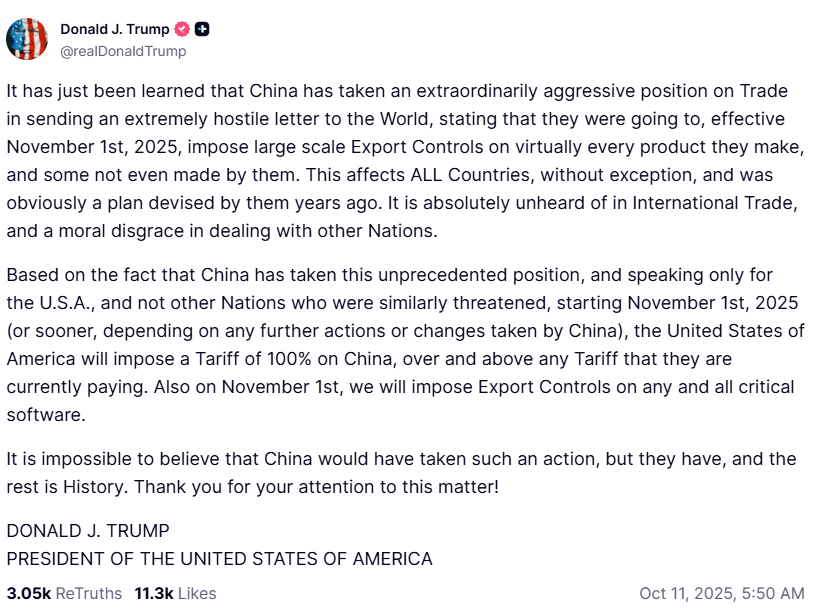Open the flag-themed profile avatar
Screen dimensions: 816x612
point(27,39)
